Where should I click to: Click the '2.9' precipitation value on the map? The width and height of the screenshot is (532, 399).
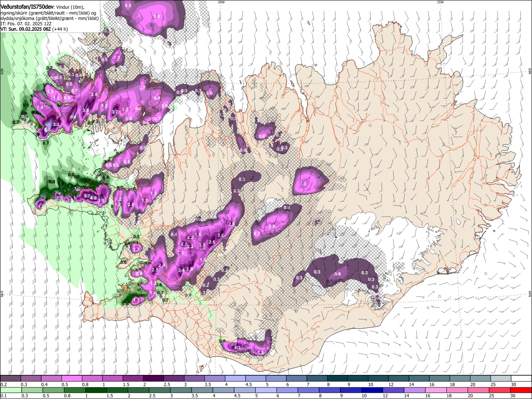pos(190,269)
